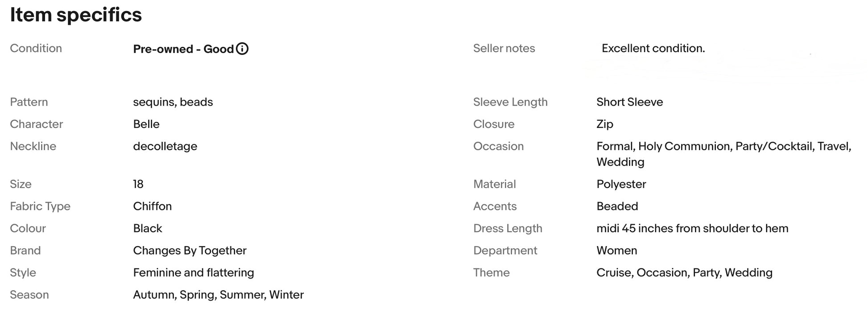Click the Excellent condition seller note
This screenshot has height=312, width=868.
[x=653, y=48]
